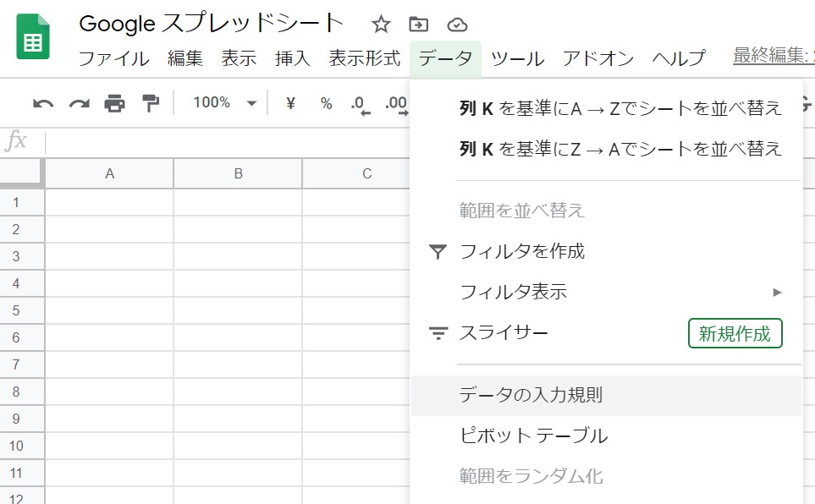This screenshot has width=815, height=504.
Task: Format as yen currency
Action: pos(290,103)
